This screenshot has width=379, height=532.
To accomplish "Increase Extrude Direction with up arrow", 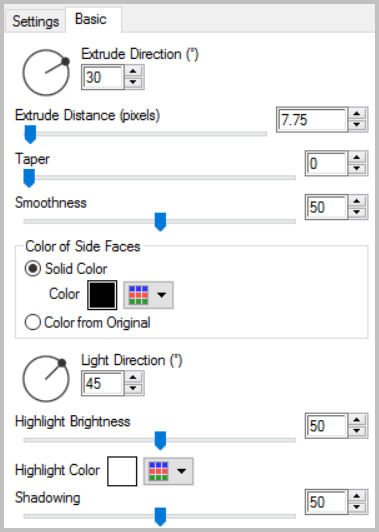I will [133, 71].
